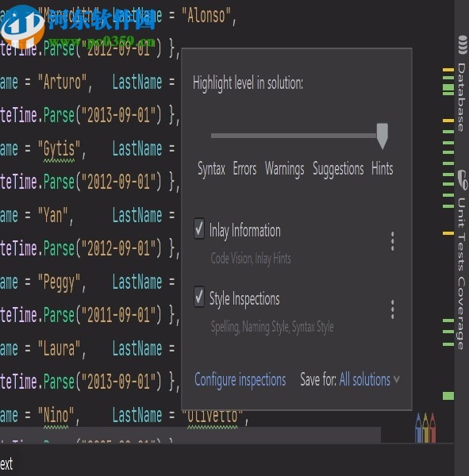Open the Database tool window
The image size is (469, 476).
pos(461,97)
